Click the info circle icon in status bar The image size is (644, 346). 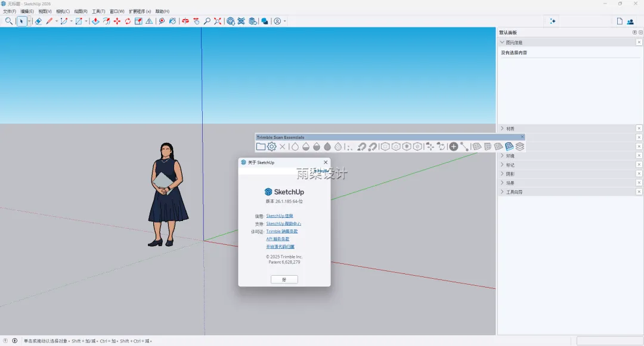(x=15, y=341)
